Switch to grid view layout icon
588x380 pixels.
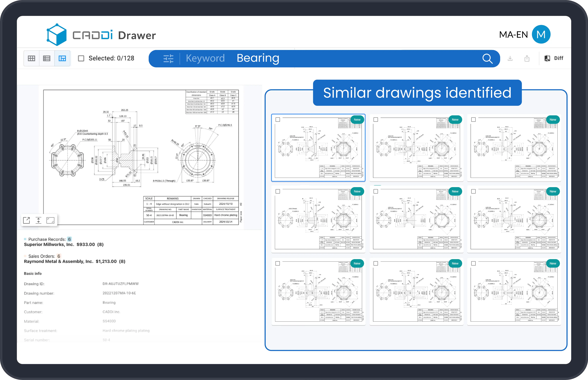[31, 58]
